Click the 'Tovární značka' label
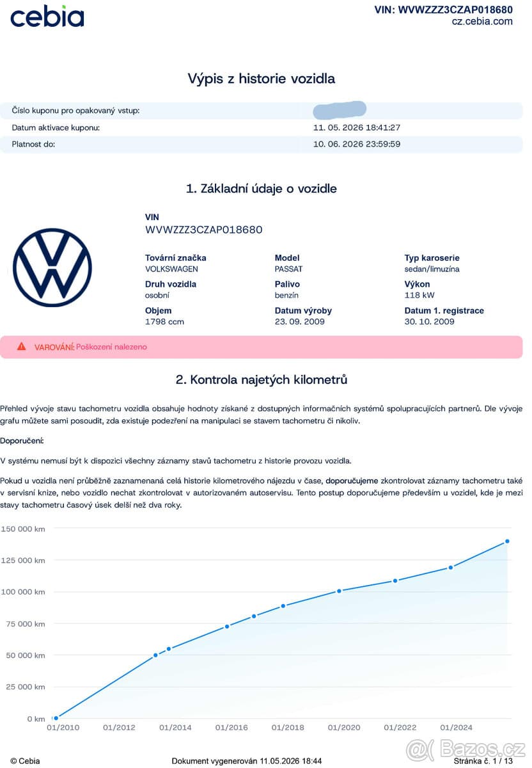This screenshot has height=768, width=532. [x=176, y=258]
